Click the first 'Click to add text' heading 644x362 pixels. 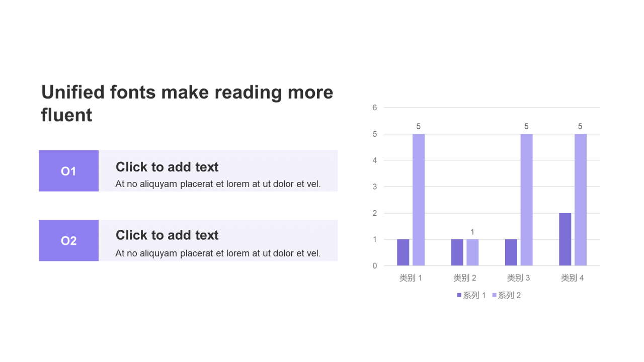pyautogui.click(x=167, y=167)
